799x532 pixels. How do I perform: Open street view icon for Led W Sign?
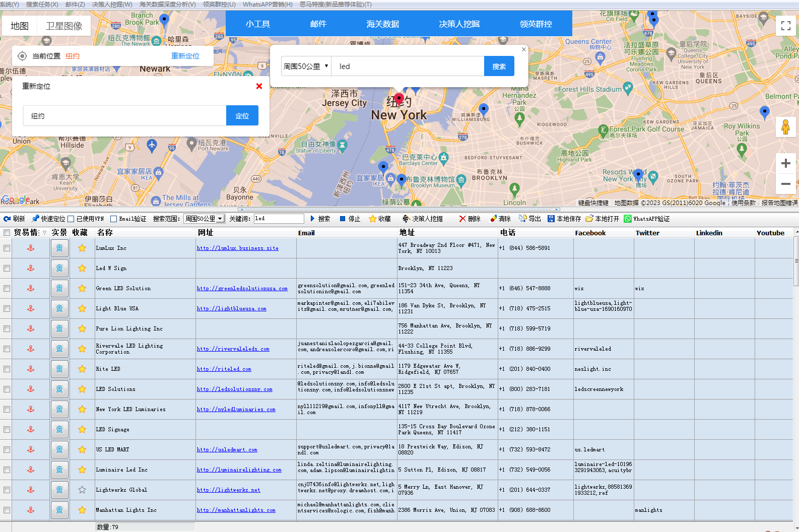click(59, 268)
